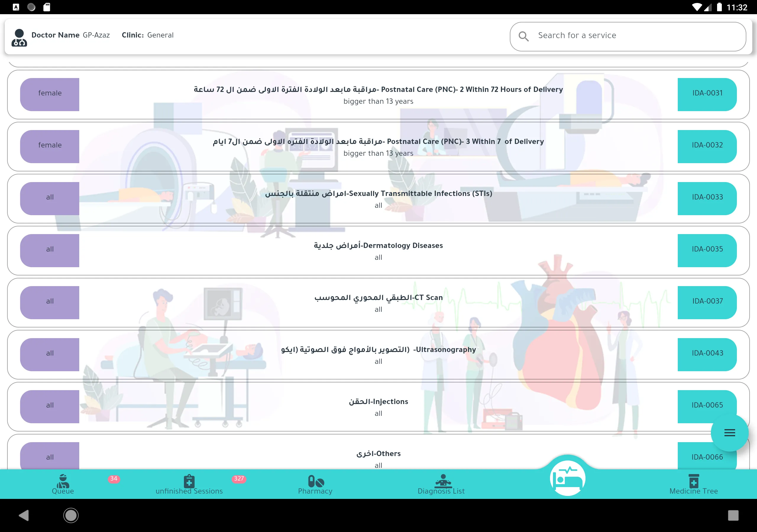Open Medicine Tree panel
The width and height of the screenshot is (757, 532).
tap(694, 484)
